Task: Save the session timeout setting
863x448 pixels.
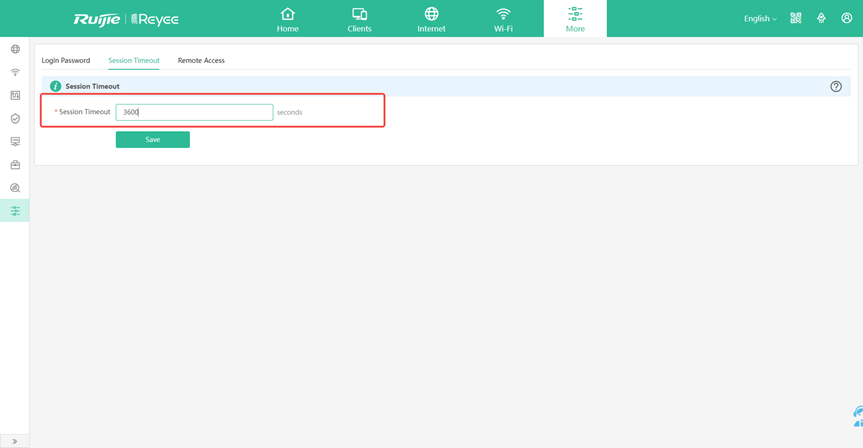Action: 152,140
